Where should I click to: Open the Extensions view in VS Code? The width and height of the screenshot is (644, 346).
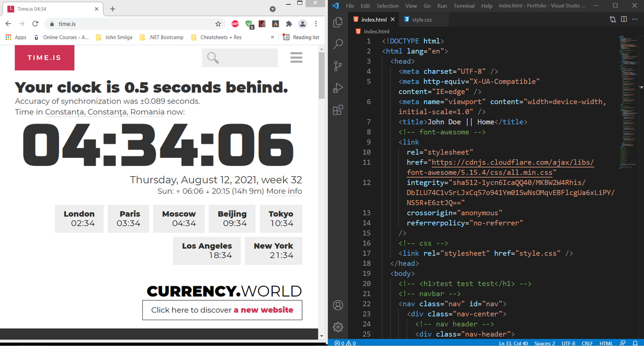click(338, 111)
